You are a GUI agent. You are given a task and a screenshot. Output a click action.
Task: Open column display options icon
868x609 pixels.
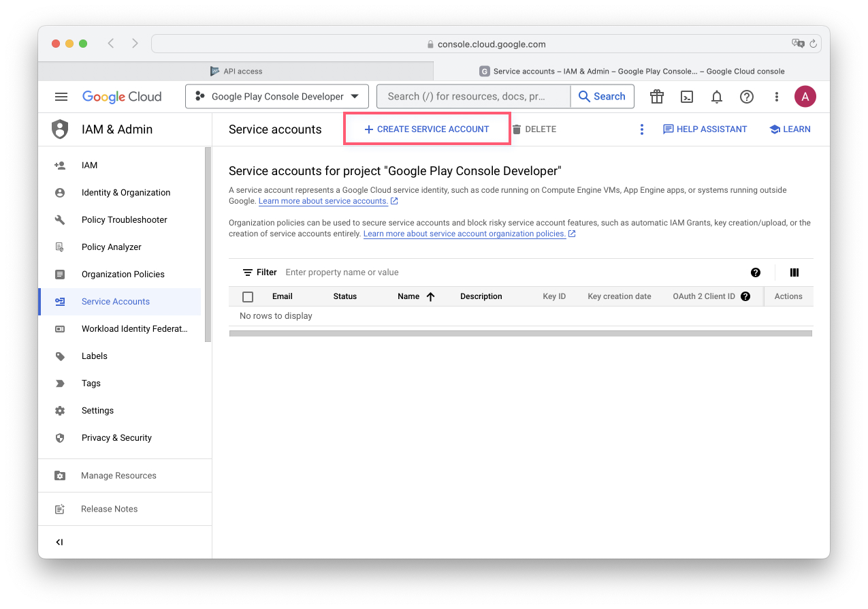(794, 272)
